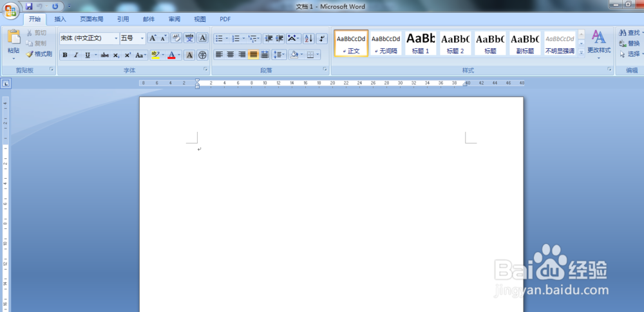The width and height of the screenshot is (644, 312).
Task: Show or hide paragraph marks
Action: [x=322, y=39]
